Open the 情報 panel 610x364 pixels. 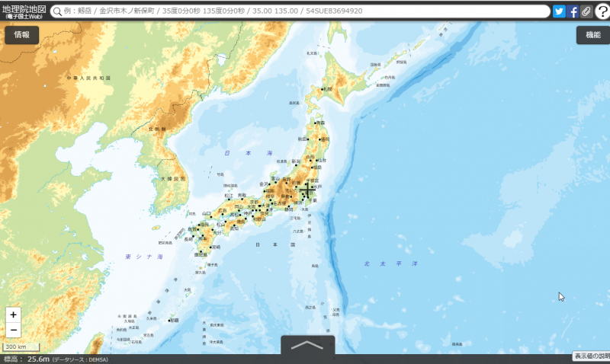pyautogui.click(x=22, y=35)
